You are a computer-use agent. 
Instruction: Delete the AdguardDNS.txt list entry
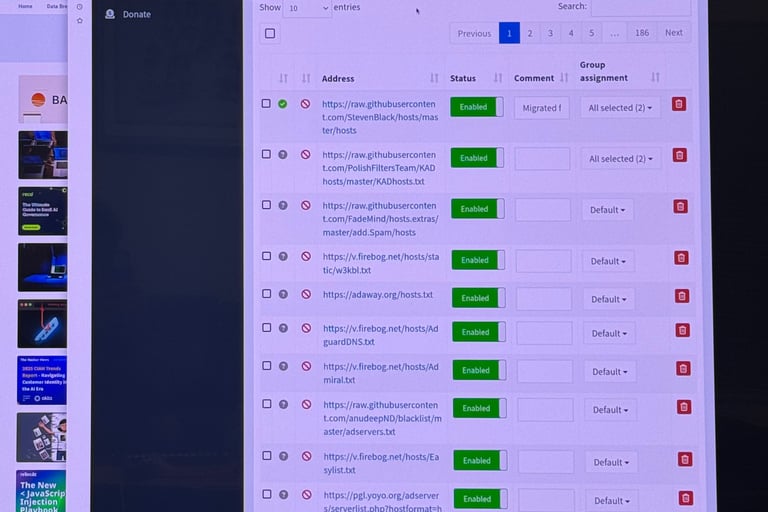pos(683,330)
